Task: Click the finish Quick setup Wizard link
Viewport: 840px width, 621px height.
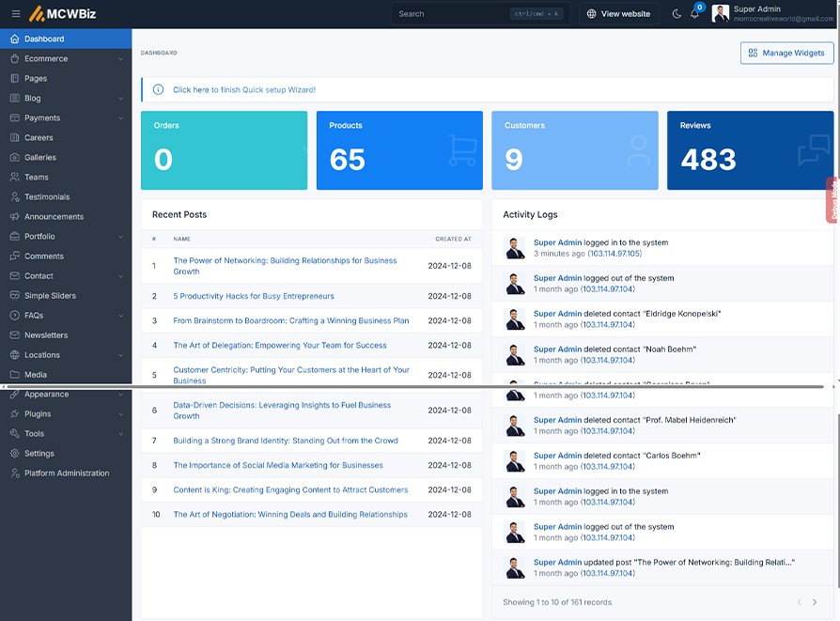Action: [x=244, y=90]
